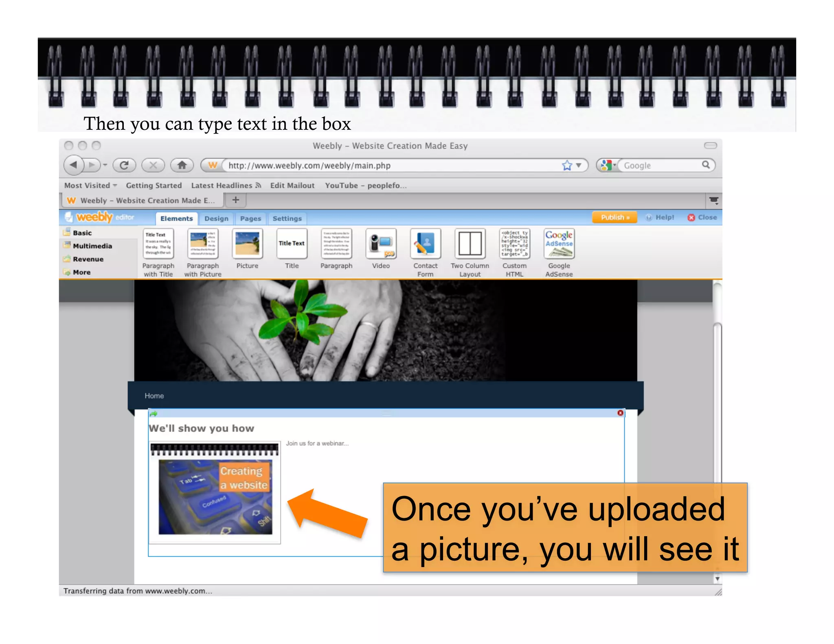The width and height of the screenshot is (834, 644).
Task: Switch to the Pages tab
Action: click(x=250, y=219)
